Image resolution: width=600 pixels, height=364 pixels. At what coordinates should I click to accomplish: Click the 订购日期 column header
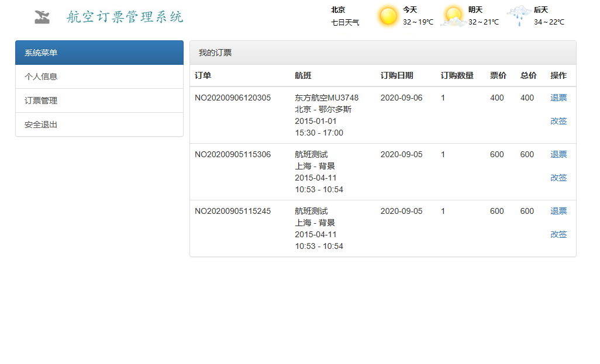point(397,76)
